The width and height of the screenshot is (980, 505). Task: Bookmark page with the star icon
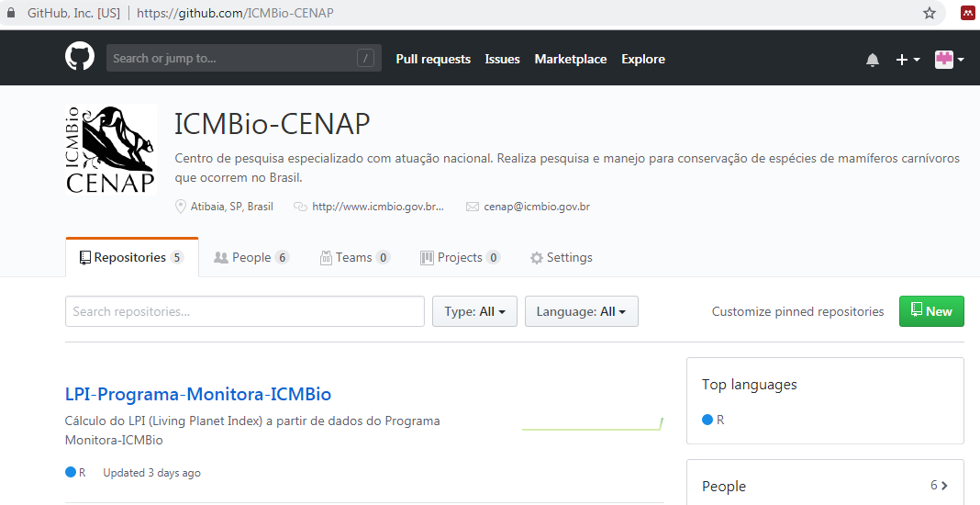[x=930, y=13]
